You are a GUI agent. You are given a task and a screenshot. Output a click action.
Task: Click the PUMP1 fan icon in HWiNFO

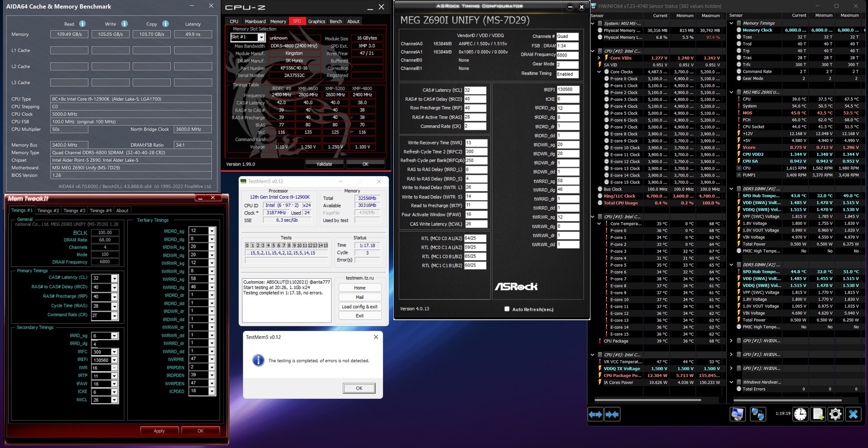pos(738,175)
